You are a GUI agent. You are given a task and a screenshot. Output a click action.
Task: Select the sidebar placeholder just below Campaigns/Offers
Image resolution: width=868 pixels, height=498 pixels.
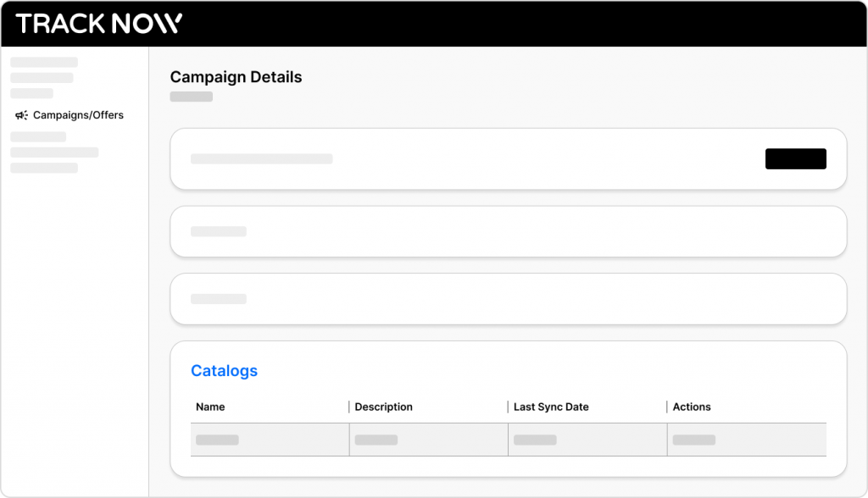tap(38, 136)
